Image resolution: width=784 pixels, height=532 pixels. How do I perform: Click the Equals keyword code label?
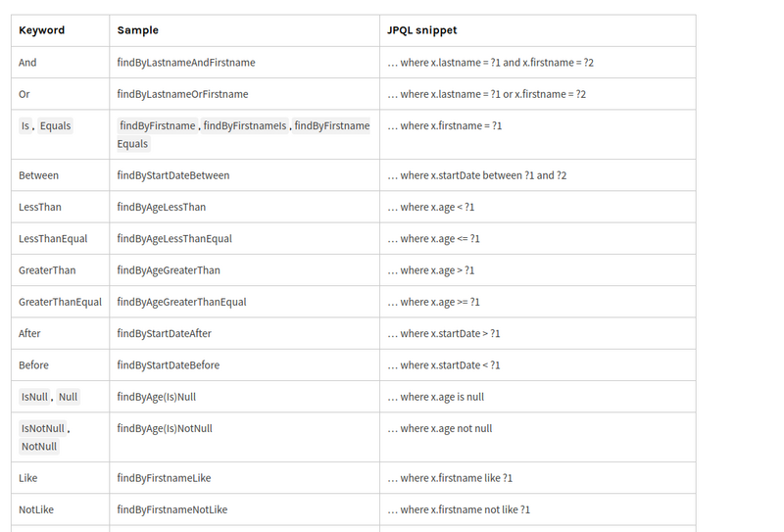click(55, 126)
